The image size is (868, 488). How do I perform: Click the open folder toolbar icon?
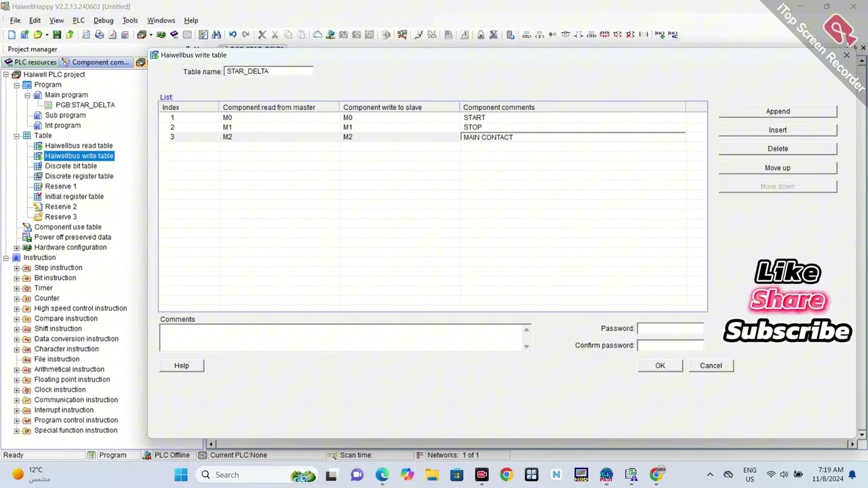pos(38,35)
